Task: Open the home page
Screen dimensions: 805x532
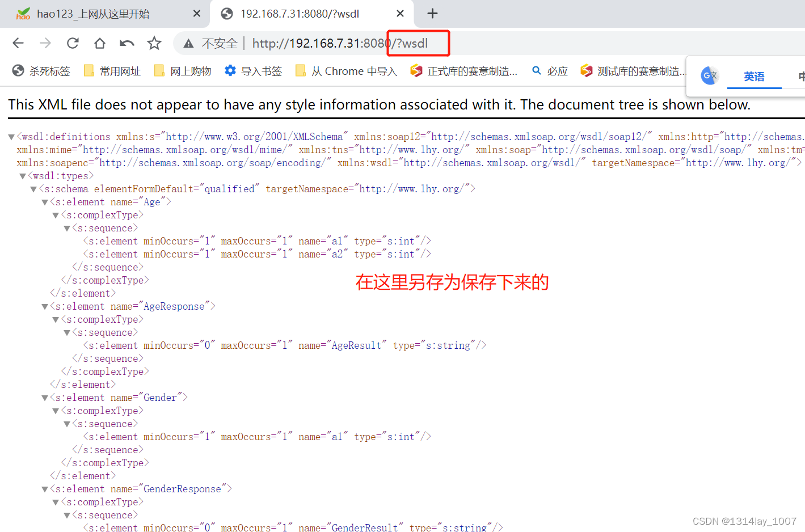Action: tap(100, 43)
